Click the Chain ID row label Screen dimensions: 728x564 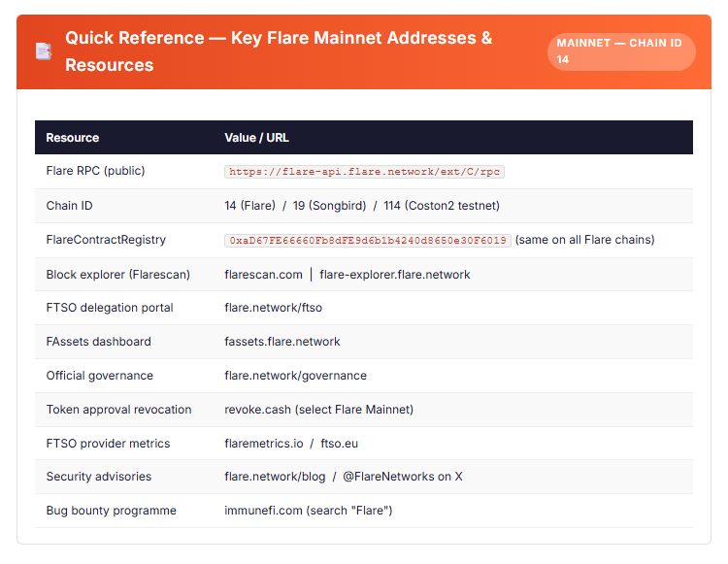69,206
